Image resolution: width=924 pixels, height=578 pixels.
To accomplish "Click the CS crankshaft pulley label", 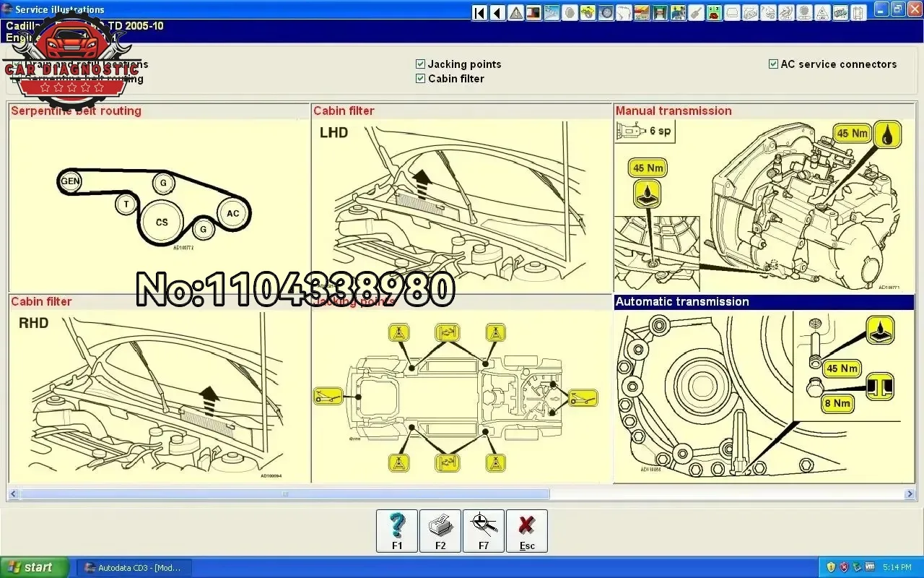I will coord(162,222).
